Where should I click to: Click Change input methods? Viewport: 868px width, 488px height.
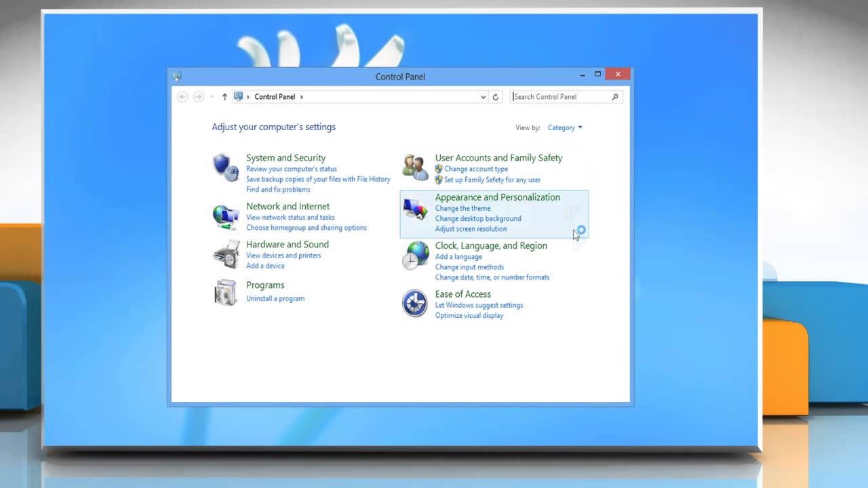click(469, 267)
